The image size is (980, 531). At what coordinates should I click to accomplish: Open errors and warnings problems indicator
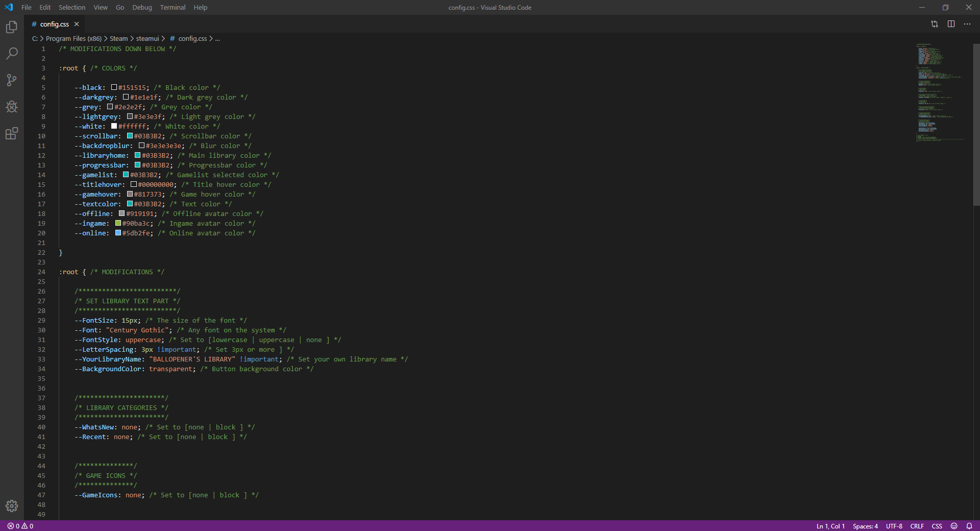point(20,526)
